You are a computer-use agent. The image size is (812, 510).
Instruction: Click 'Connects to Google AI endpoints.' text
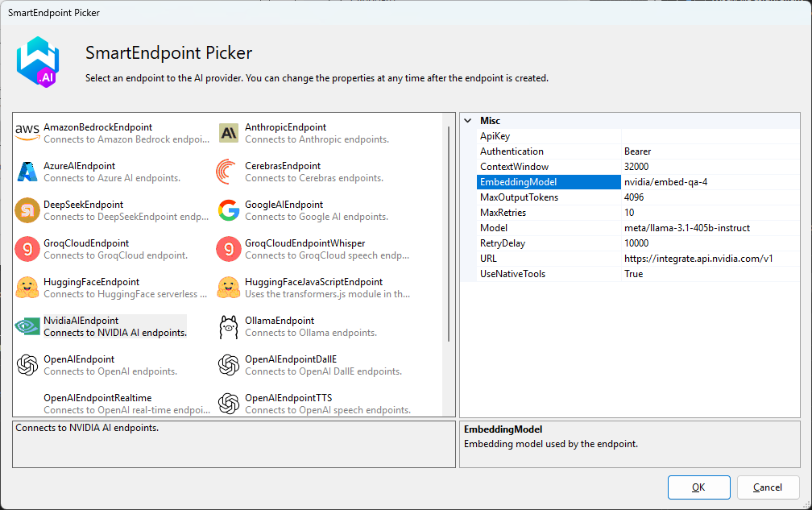[317, 217]
